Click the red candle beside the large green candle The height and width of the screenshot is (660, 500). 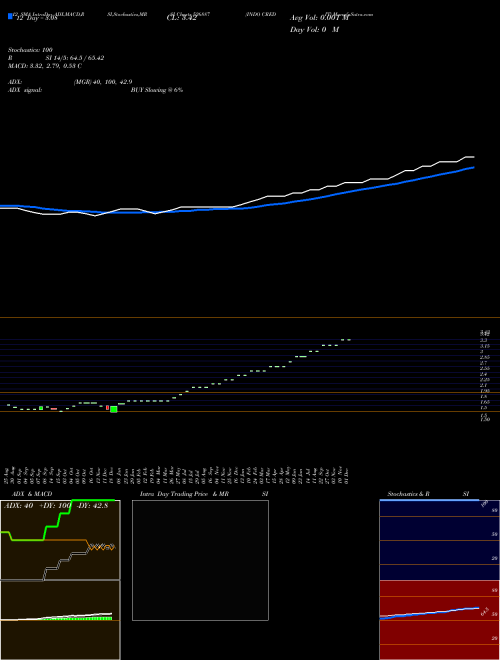coord(107,407)
